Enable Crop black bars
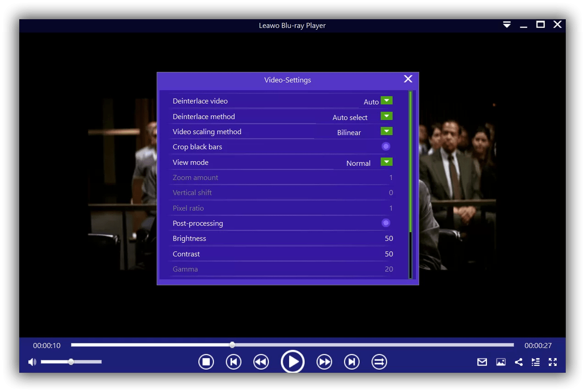This screenshot has width=585, height=392. click(x=386, y=146)
